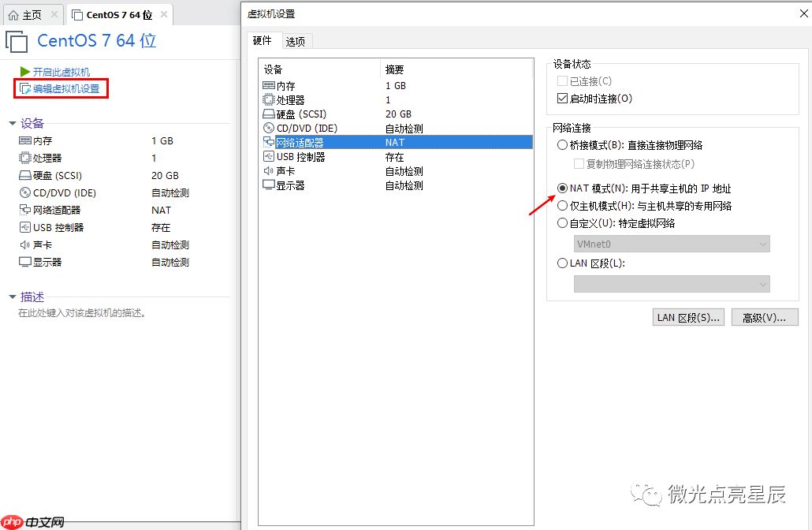This screenshot has height=530, width=812.
Task: Collapse the 描述 section in left panel
Action: click(x=13, y=297)
